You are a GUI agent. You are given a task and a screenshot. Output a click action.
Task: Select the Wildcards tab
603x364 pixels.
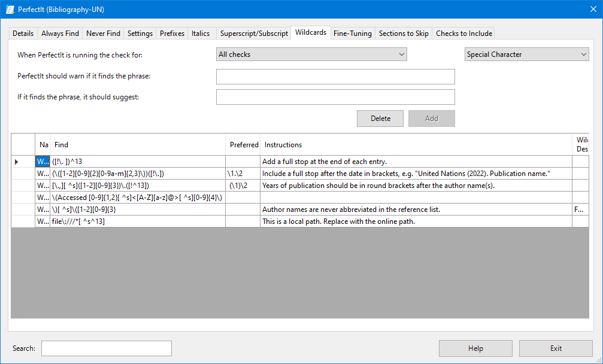311,32
